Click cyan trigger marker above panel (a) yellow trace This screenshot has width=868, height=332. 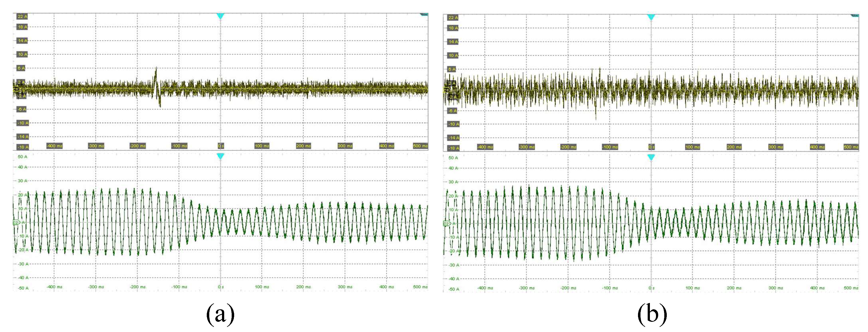click(220, 16)
